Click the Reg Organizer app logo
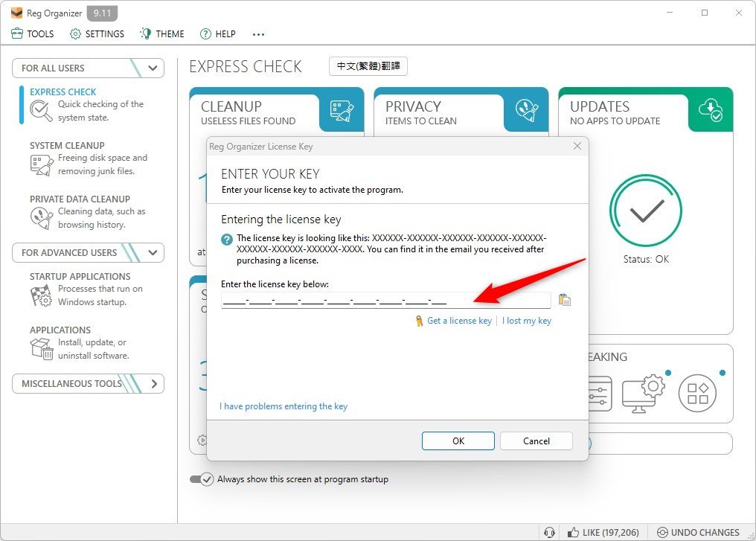 coord(17,13)
